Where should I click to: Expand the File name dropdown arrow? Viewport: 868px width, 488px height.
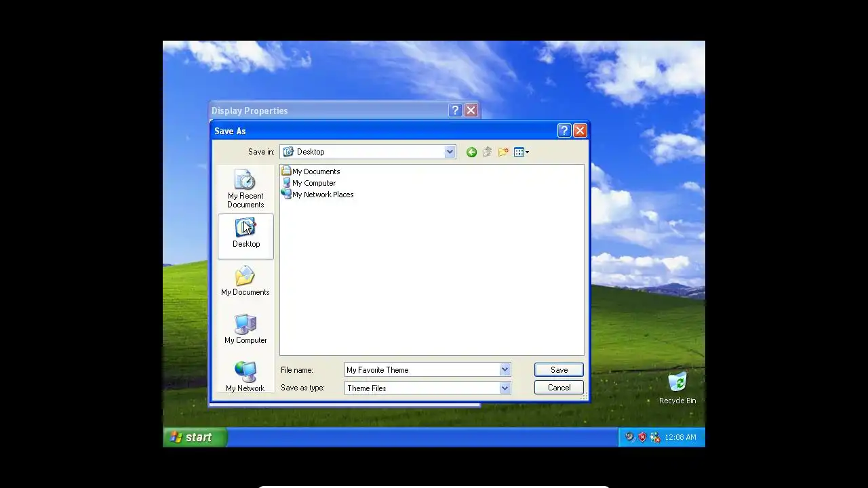coord(505,369)
